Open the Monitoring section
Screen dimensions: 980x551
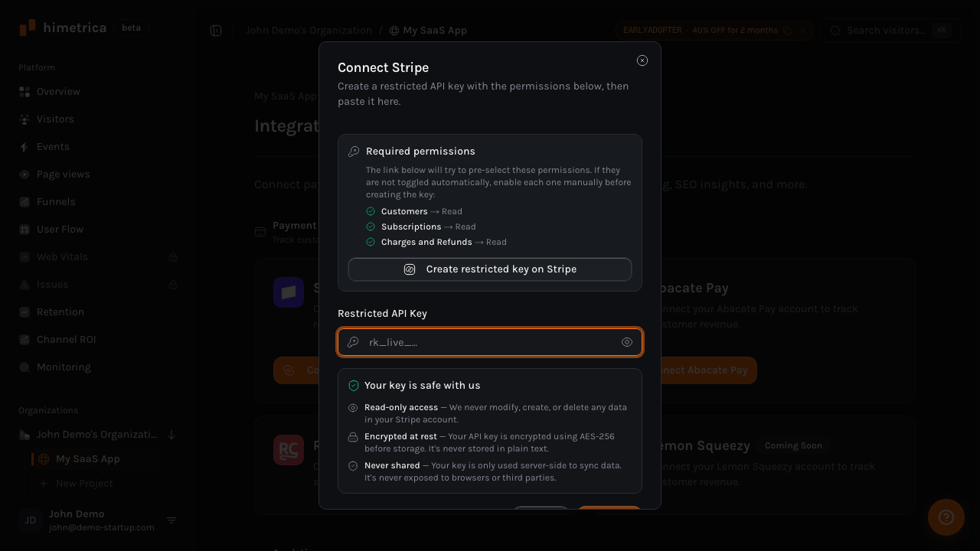click(x=64, y=367)
